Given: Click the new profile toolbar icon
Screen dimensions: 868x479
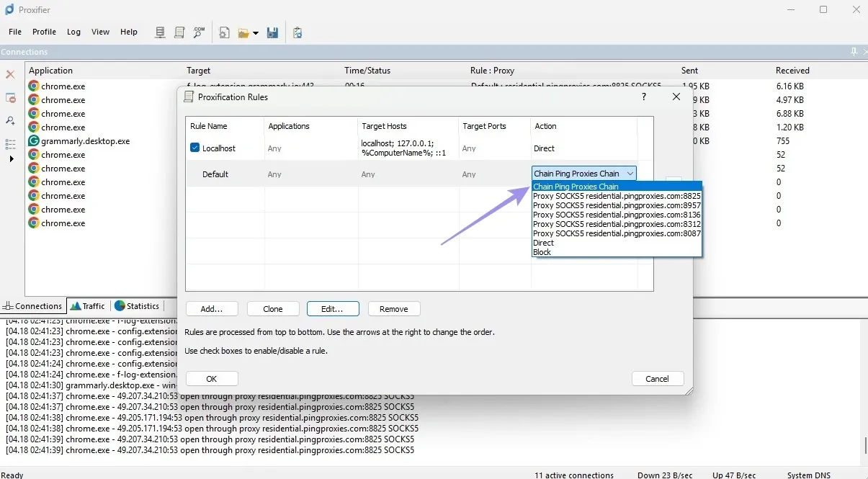Looking at the screenshot, I should point(225,32).
